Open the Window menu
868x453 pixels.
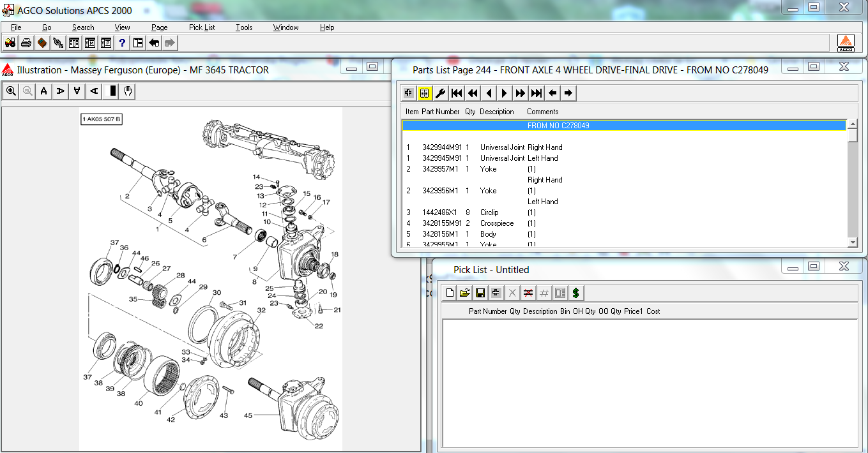pos(286,27)
